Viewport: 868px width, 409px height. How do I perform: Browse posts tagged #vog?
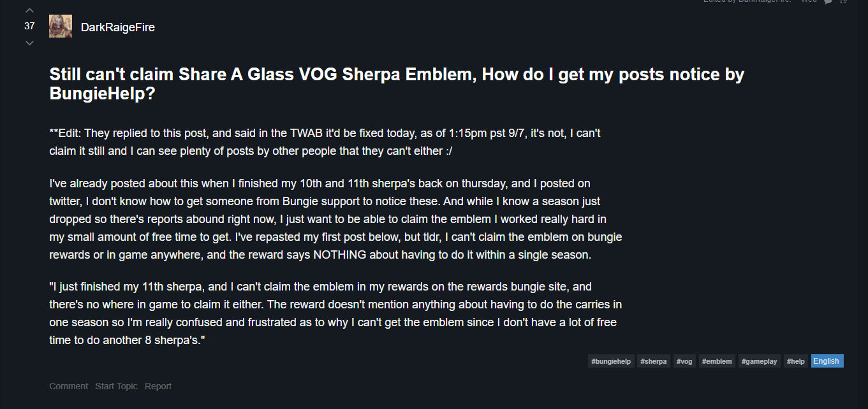tap(684, 361)
